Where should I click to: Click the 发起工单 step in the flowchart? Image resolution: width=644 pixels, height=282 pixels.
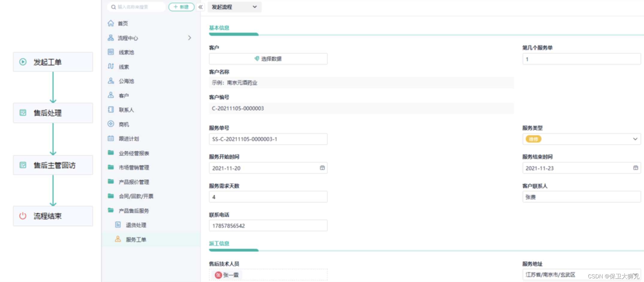coord(52,62)
